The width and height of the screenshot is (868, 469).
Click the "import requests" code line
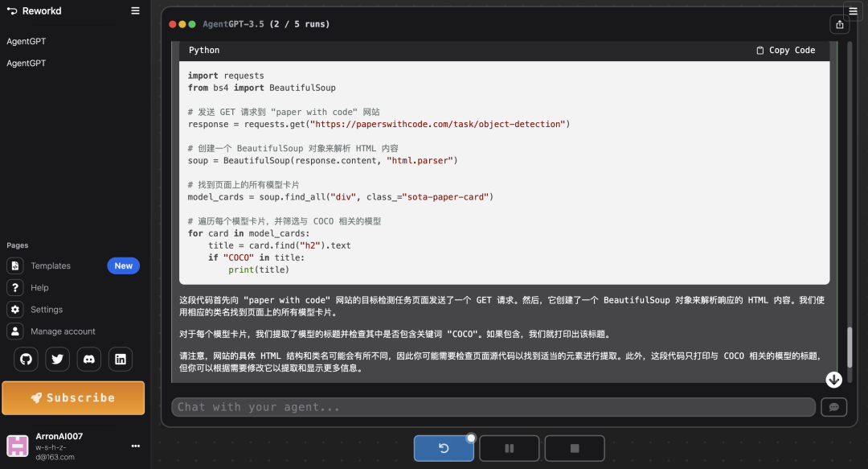pyautogui.click(x=226, y=76)
